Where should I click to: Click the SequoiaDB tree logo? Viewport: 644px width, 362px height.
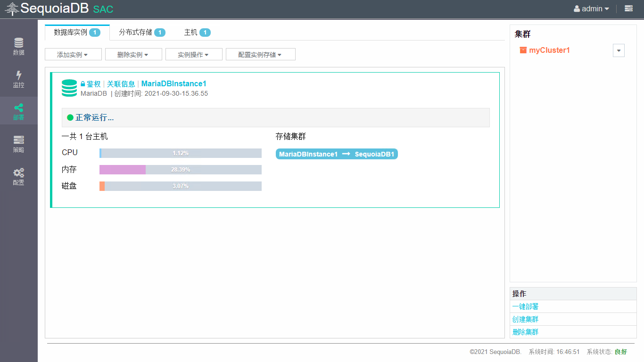(12, 8)
